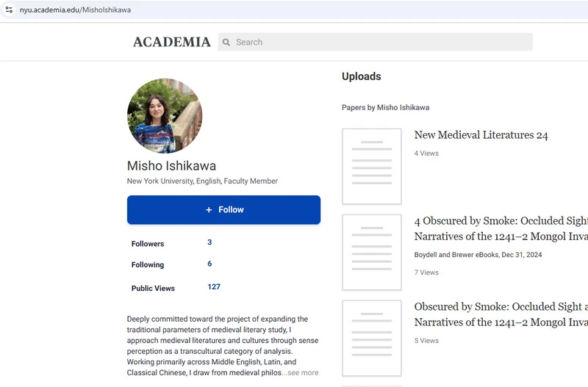Open paper "New Medieval Literatures 24"
The width and height of the screenshot is (588, 387).
click(x=481, y=135)
